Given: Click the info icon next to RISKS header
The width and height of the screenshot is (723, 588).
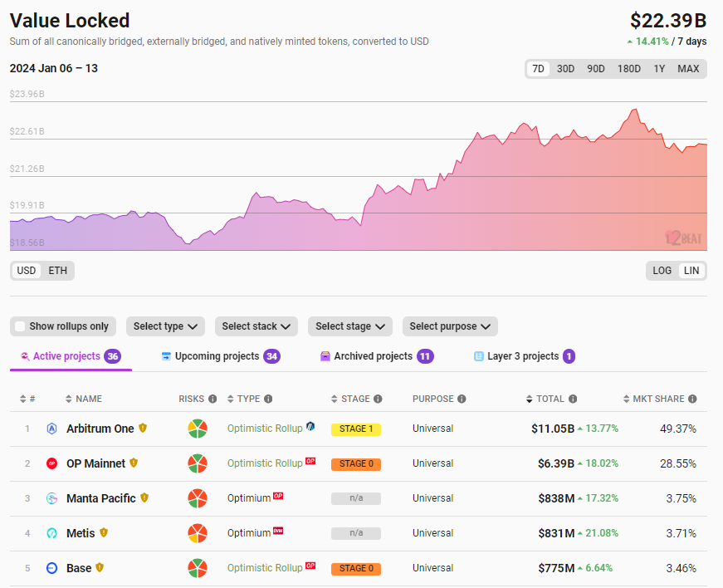Looking at the screenshot, I should tap(213, 399).
